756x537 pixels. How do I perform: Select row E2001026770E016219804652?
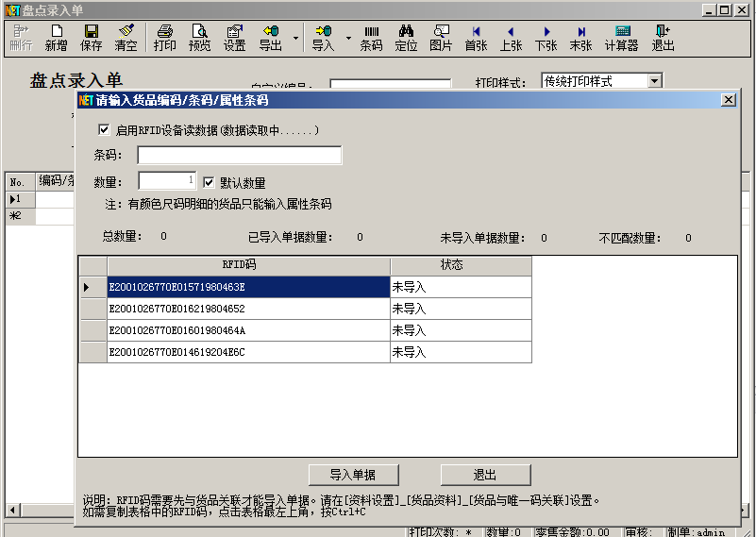[x=249, y=309]
